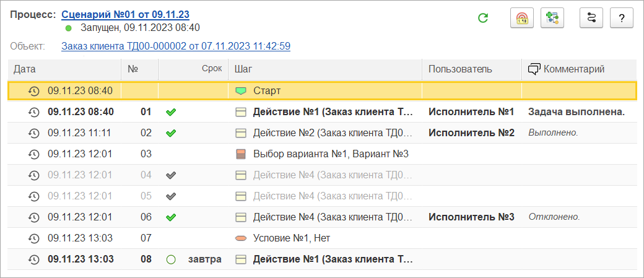Screen dimensions: 644x278
Task: Click the Условие №1 condition icon
Action: pyautogui.click(x=241, y=238)
